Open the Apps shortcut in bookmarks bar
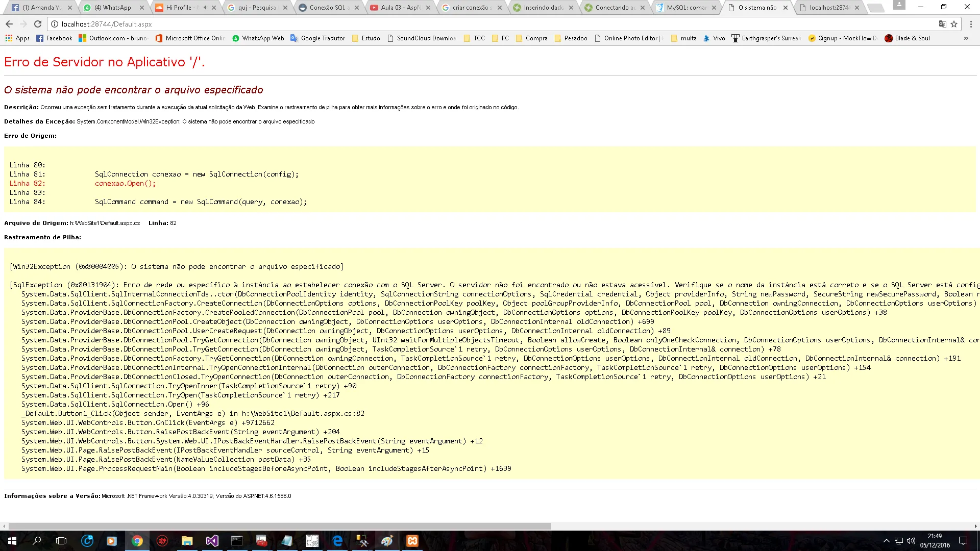 coord(17,38)
